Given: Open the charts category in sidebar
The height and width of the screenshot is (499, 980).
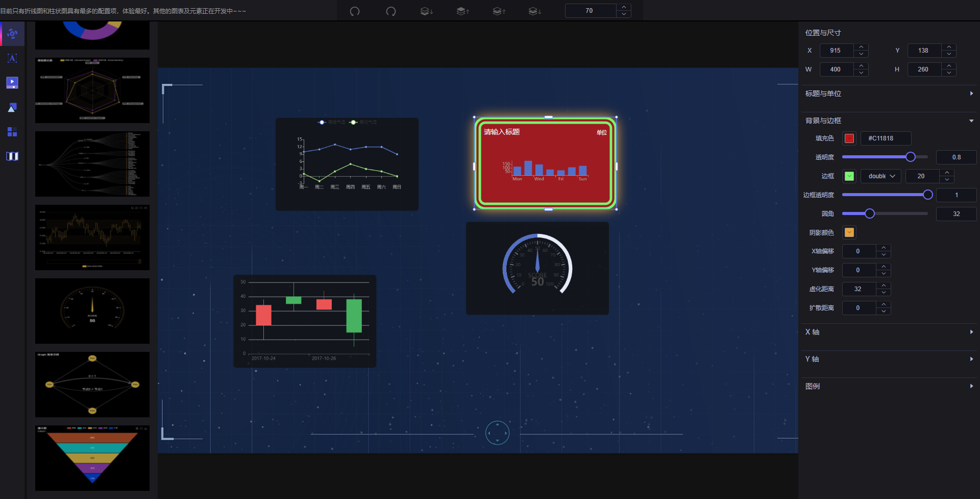Looking at the screenshot, I should point(12,34).
